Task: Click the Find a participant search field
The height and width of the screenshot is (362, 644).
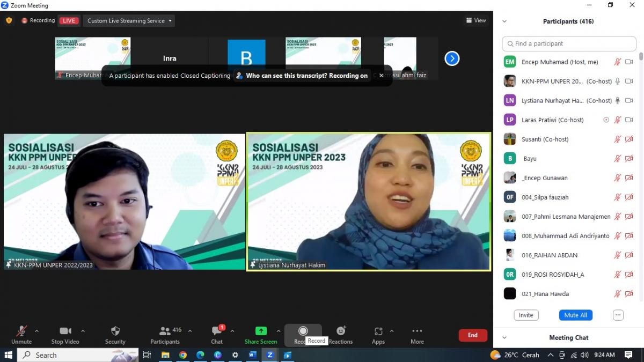Action: (569, 43)
